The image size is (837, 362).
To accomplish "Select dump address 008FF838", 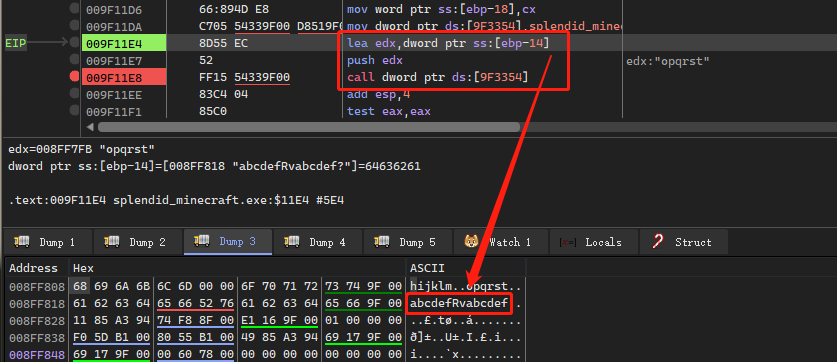I will point(37,338).
